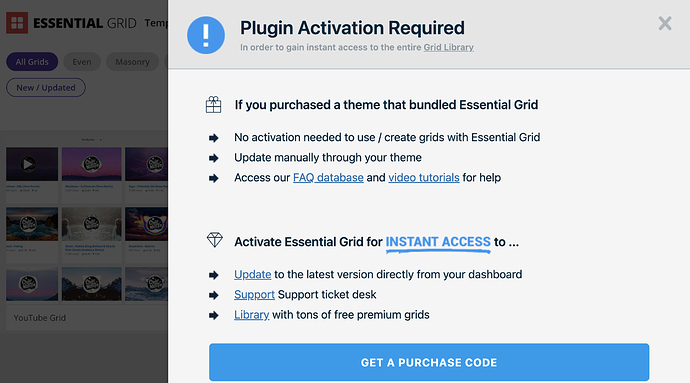Open the video tutorials link
690x383 pixels.
[424, 177]
